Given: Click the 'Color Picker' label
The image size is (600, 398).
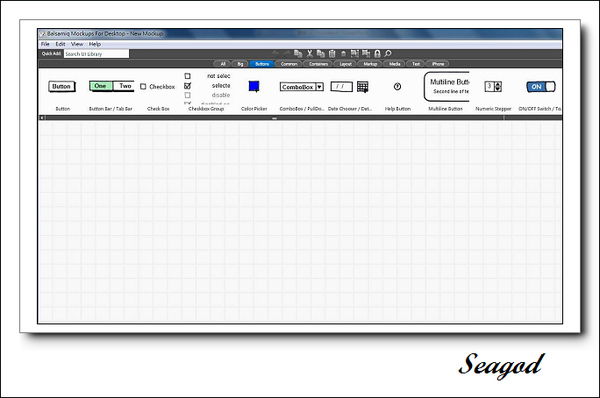Looking at the screenshot, I should pyautogui.click(x=254, y=109).
